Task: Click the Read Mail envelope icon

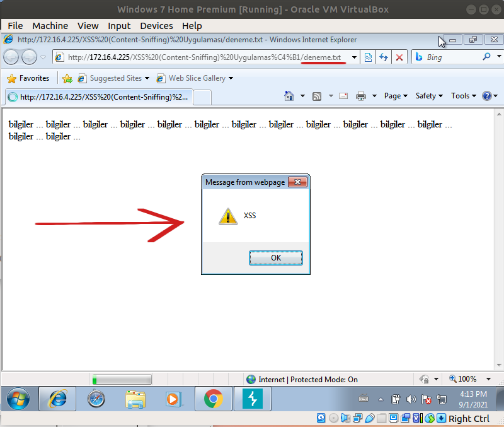Action: click(x=343, y=96)
